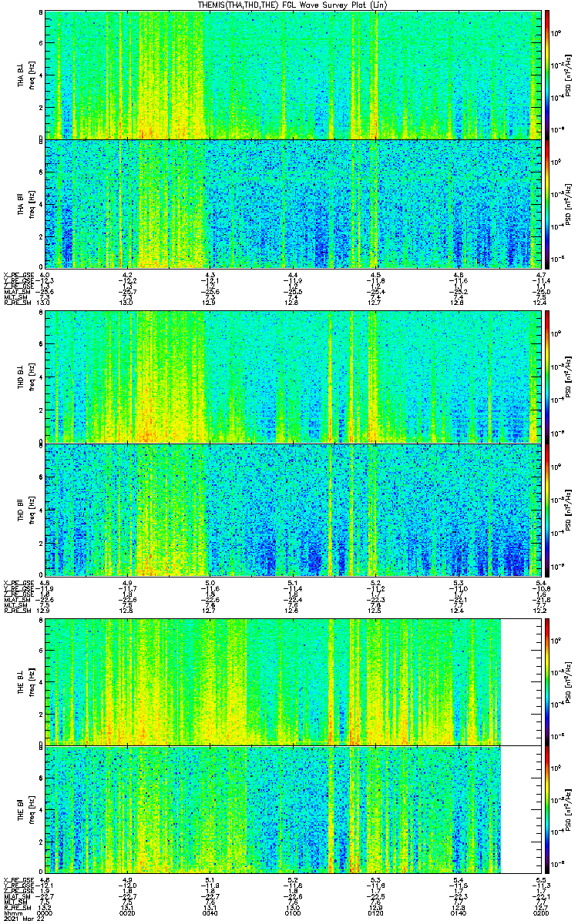Click the 0040 time tick label
Viewport: 578px width, 924px height.
[x=210, y=912]
